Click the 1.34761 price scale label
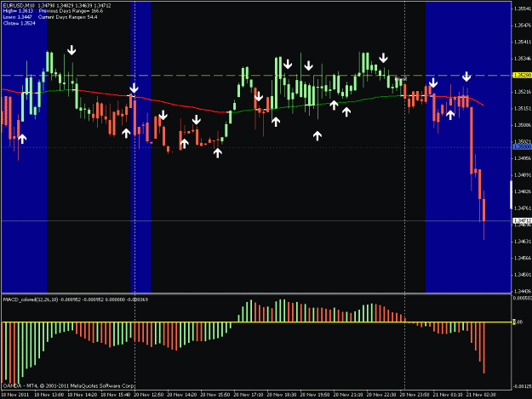Screen dimensions: 532x399 click(x=523, y=208)
